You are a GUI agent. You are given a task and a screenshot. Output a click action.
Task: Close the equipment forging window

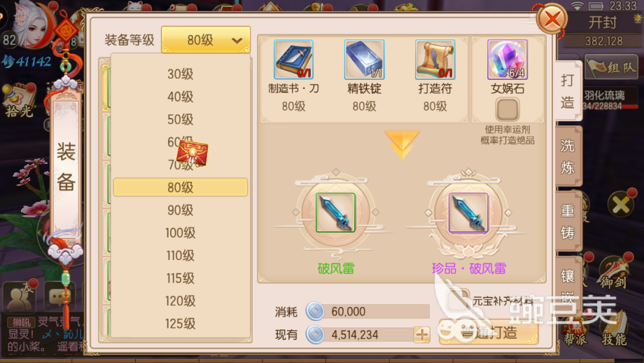point(552,18)
